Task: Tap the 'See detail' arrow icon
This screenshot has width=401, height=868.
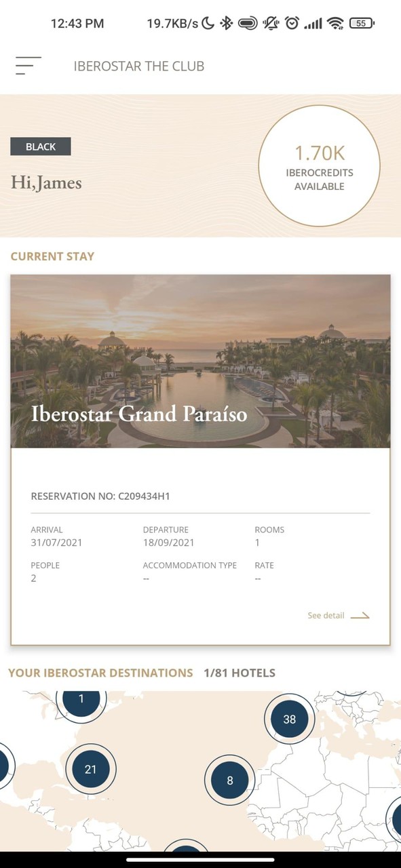Action: coord(361,616)
